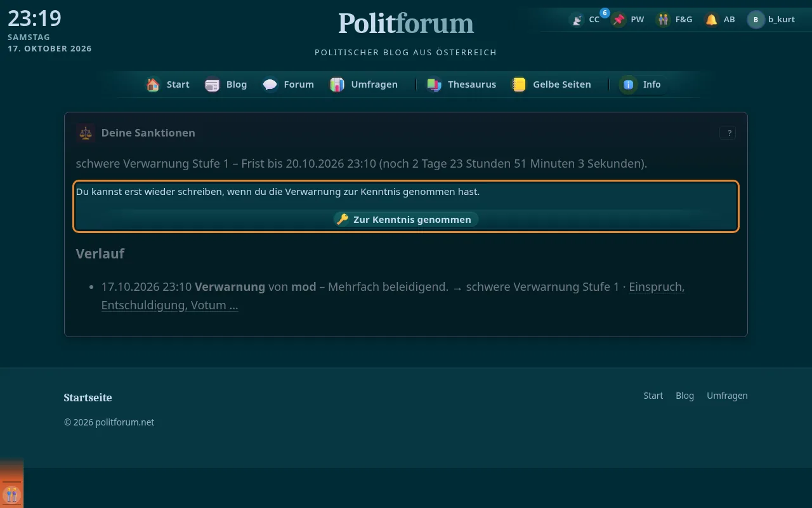Follow the footer Blog link

click(684, 396)
